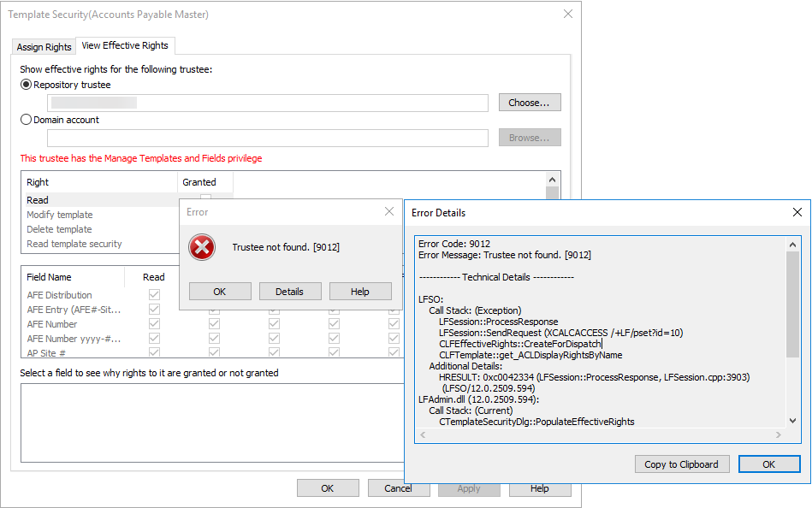Toggle Read checkbox for AFE Number yyyy-#

(154, 338)
